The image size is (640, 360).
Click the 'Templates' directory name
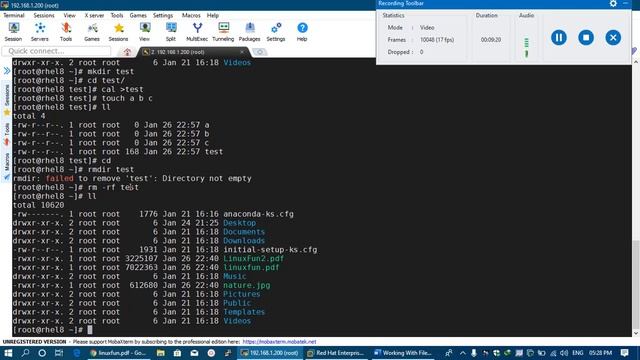pyautogui.click(x=244, y=312)
